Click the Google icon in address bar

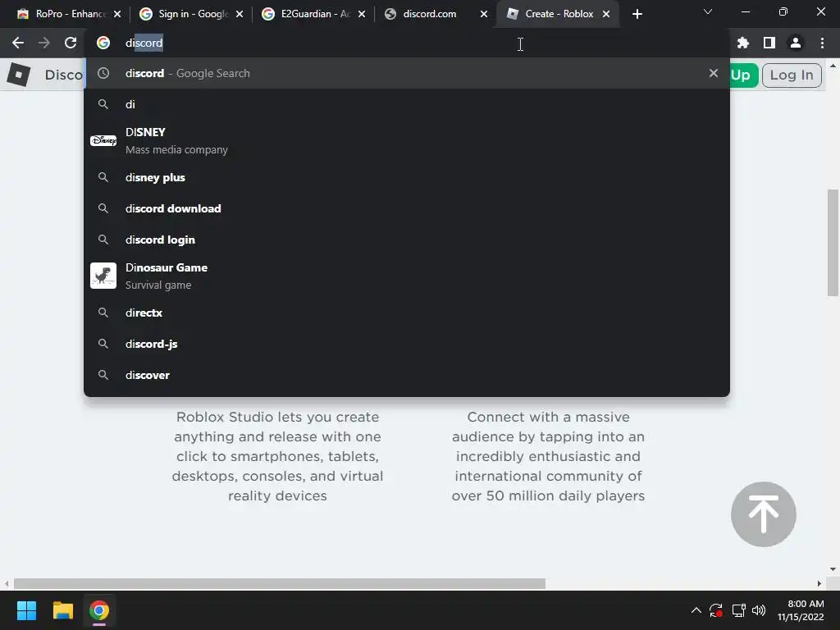(x=103, y=43)
